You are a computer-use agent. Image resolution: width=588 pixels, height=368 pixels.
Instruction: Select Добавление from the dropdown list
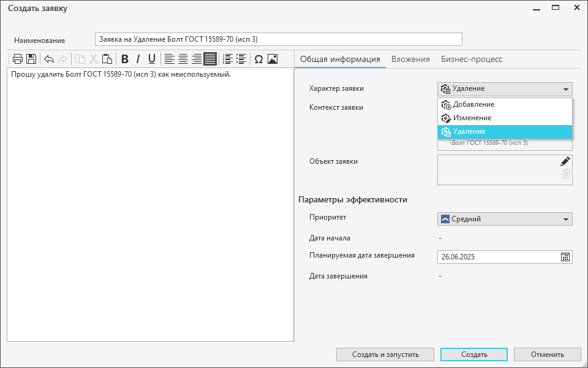click(x=473, y=105)
